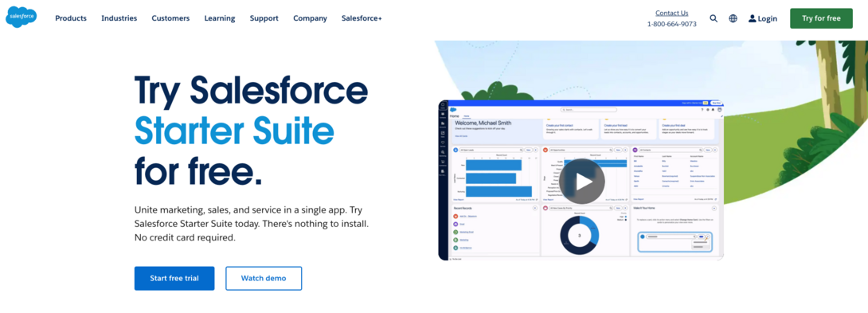This screenshot has height=313, width=868.
Task: Click the Start free trial button
Action: coord(174,278)
